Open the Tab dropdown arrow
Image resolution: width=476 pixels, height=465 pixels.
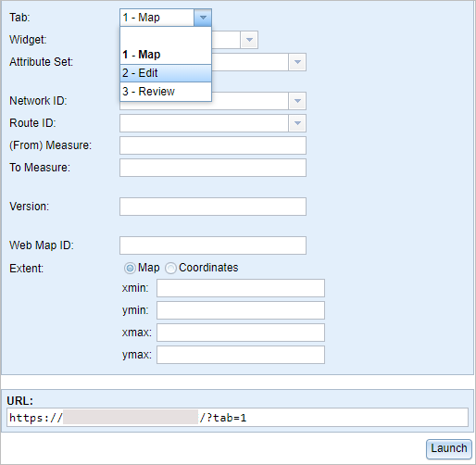(203, 18)
